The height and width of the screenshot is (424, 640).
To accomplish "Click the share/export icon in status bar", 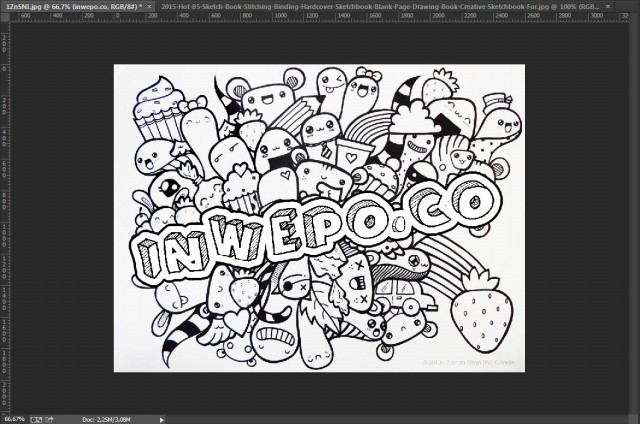I will coord(50,420).
